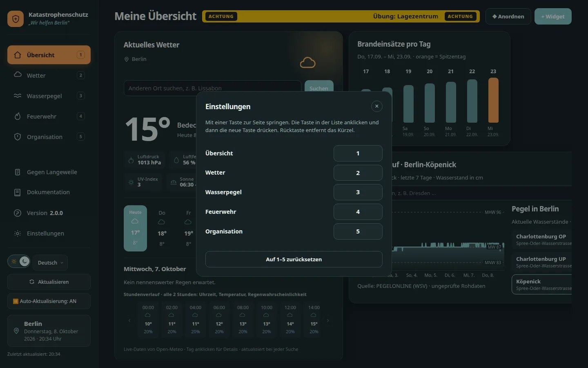Select the Organisation shortcut key field
This screenshot has height=368, width=588.
click(358, 231)
